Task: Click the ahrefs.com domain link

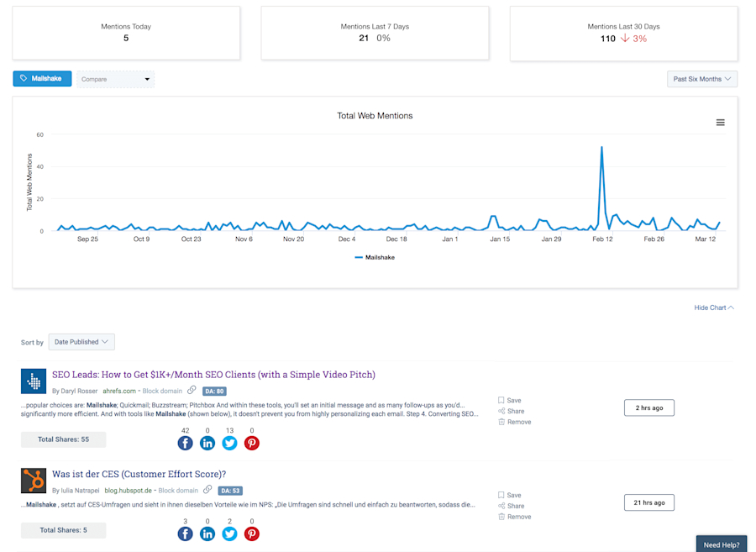Action: 119,391
